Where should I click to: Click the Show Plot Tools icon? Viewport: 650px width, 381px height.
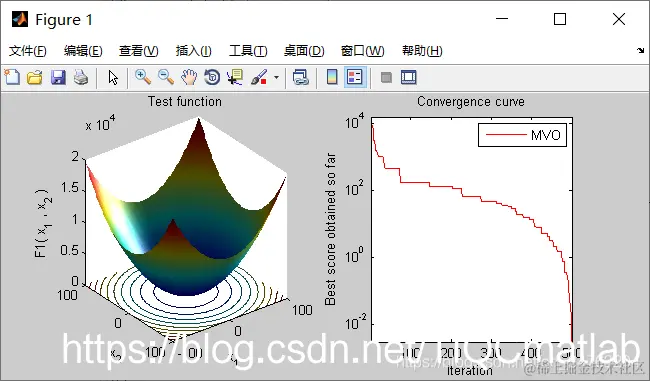(x=409, y=77)
